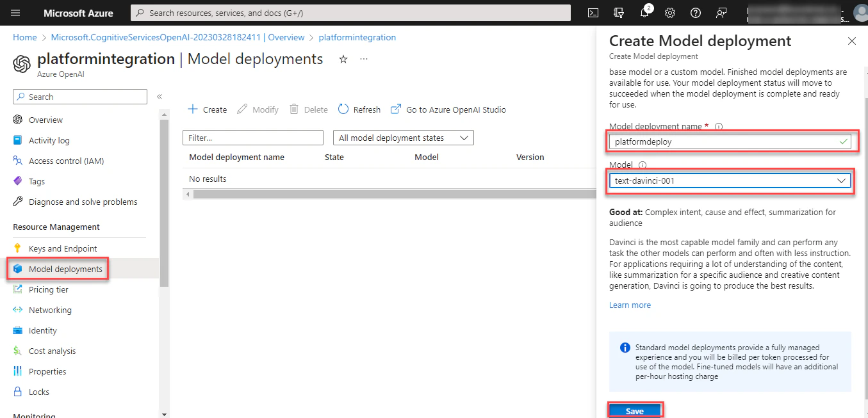Click the Pricing tier icon
Viewport: 868px width, 418px height.
pyautogui.click(x=18, y=289)
